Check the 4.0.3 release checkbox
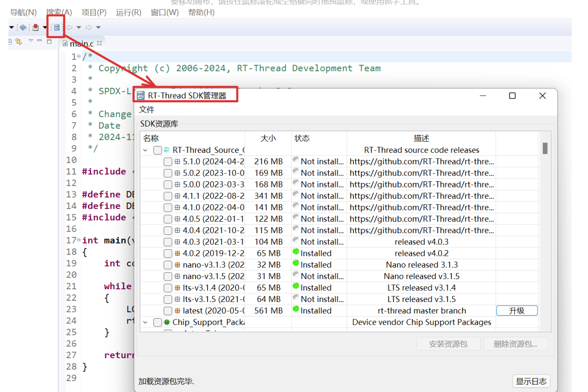The image size is (588, 392). pyautogui.click(x=168, y=242)
